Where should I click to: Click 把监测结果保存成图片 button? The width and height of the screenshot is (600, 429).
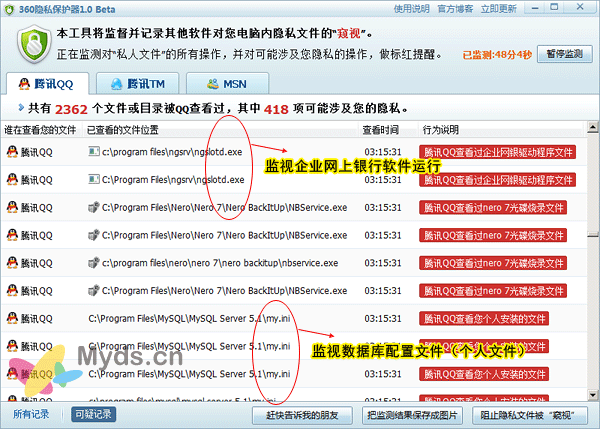[x=412, y=415]
